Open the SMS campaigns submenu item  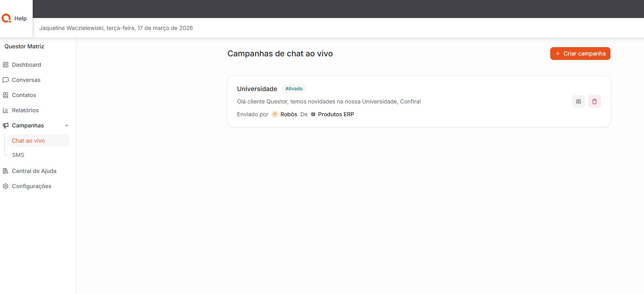pos(18,155)
